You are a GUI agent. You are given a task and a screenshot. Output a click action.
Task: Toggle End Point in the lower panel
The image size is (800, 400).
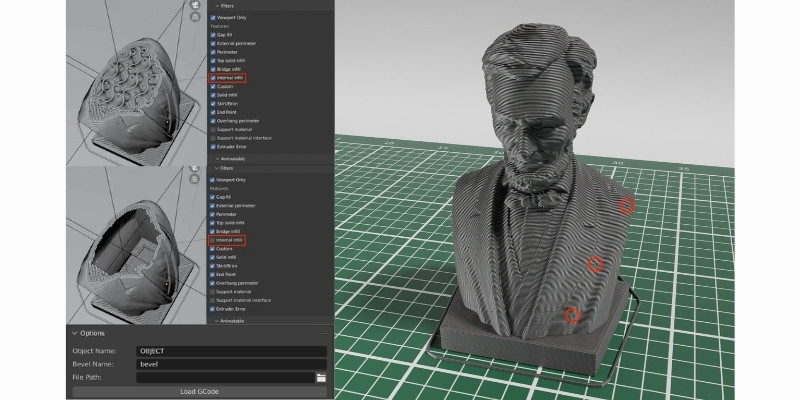coord(213,274)
